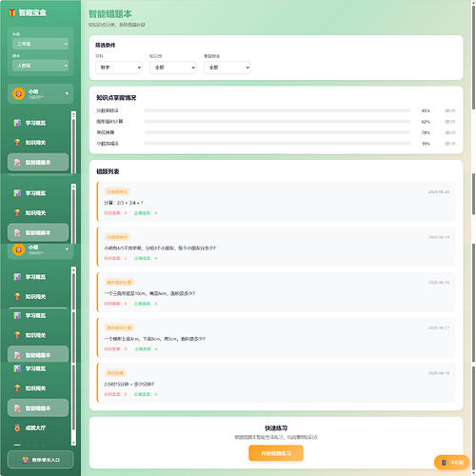This screenshot has height=476, width=476.
Task: Click the 图形面积计算 mastery progress bar
Action: pyautogui.click(x=277, y=122)
